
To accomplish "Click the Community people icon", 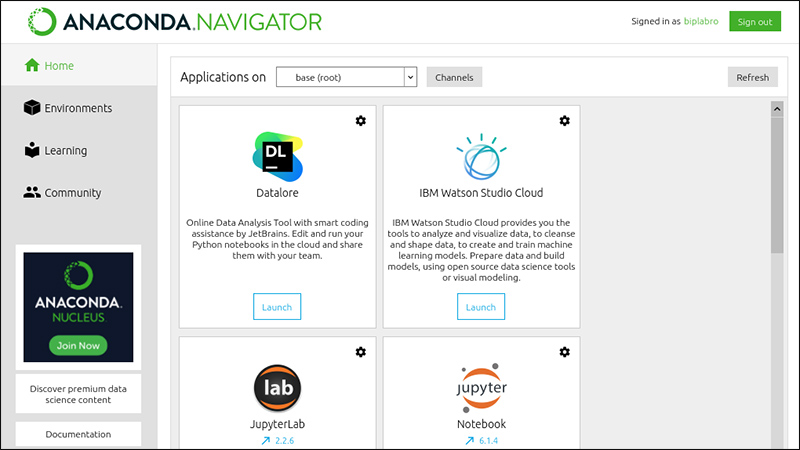I will coord(32,192).
